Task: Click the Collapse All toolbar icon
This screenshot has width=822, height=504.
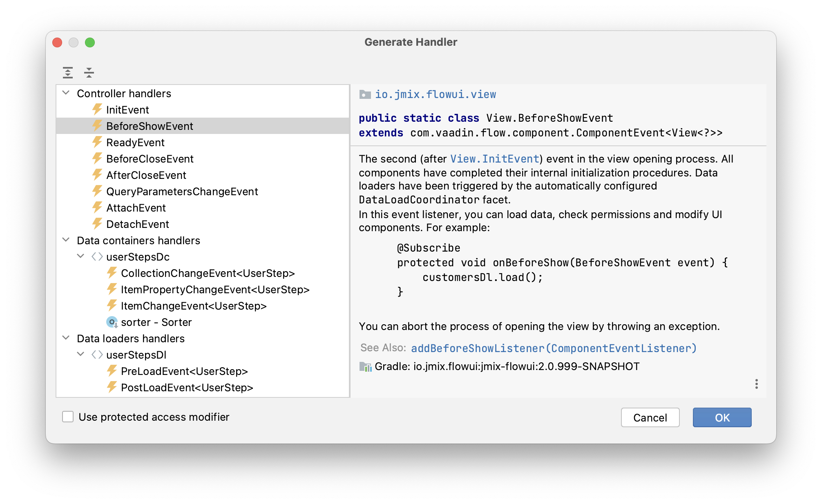Action: pyautogui.click(x=89, y=73)
